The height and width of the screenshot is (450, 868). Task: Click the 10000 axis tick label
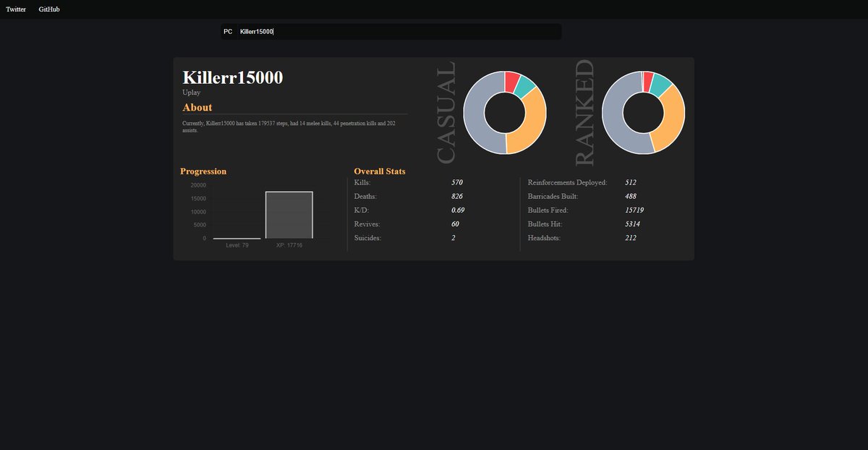[198, 212]
